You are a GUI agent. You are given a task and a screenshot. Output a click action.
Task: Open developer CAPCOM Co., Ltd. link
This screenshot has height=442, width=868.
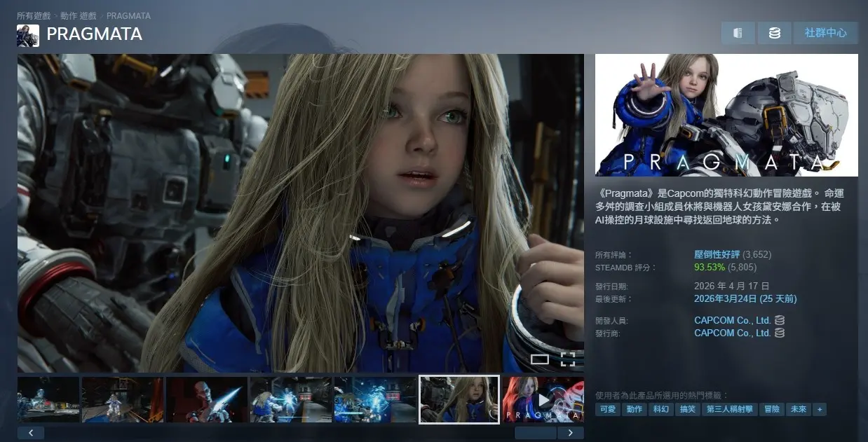(x=733, y=320)
